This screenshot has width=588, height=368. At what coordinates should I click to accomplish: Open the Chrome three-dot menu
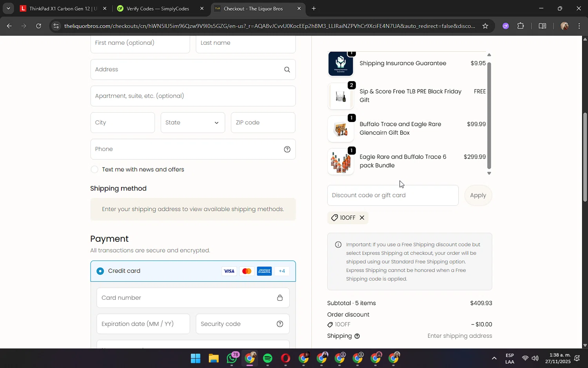click(x=579, y=26)
